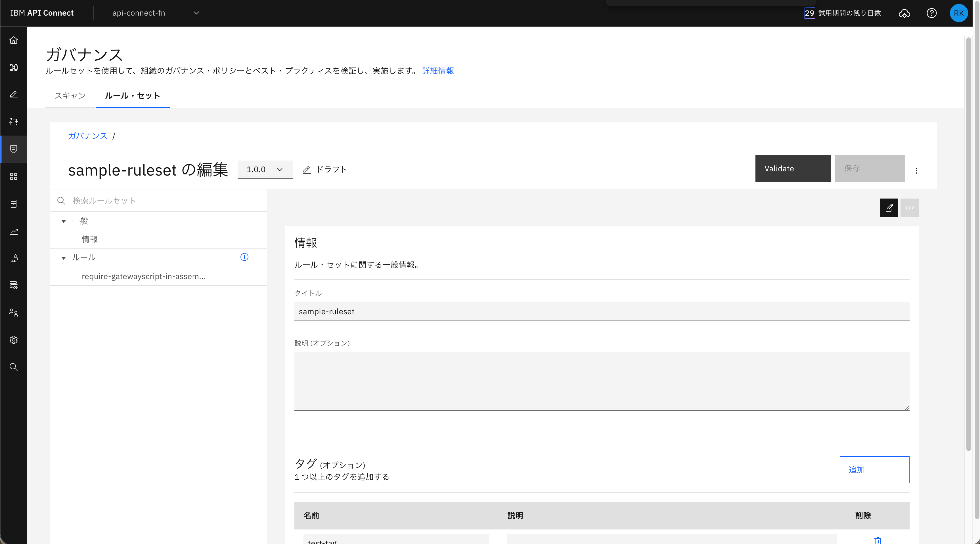This screenshot has height=544, width=980.
Task: Open the Home icon in sidebar
Action: (x=14, y=40)
